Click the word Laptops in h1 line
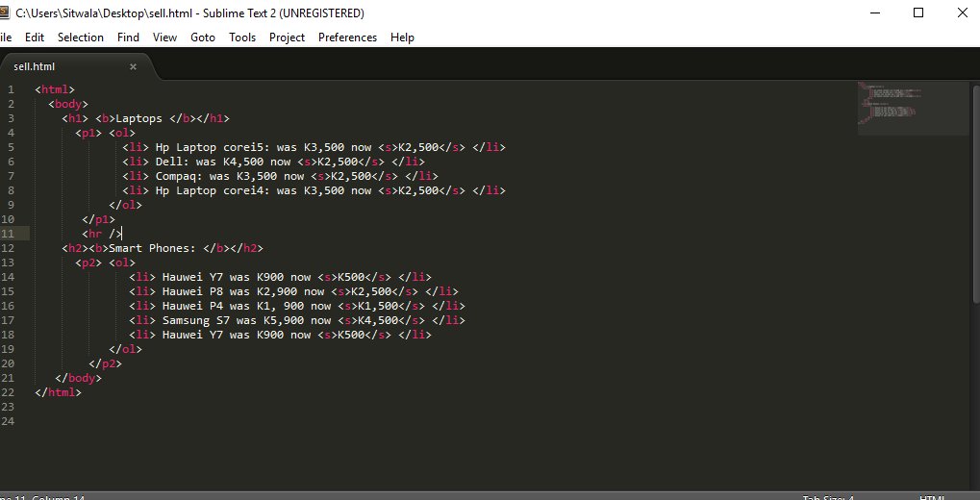 tap(138, 118)
